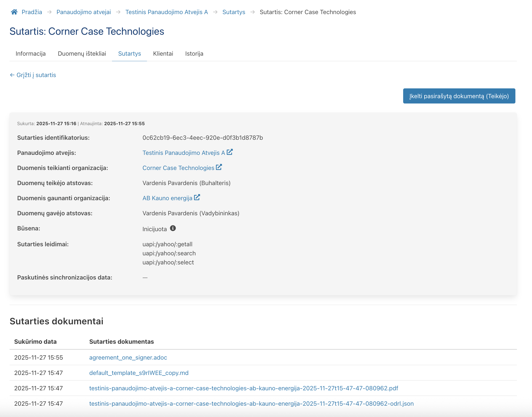
Task: Click Sutarties dokumentas column header
Action: [x=122, y=342]
